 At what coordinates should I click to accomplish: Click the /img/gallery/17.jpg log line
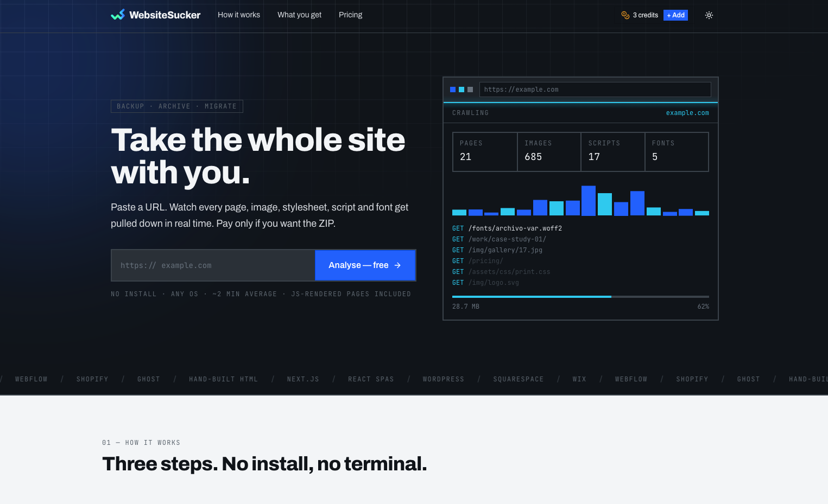click(497, 250)
